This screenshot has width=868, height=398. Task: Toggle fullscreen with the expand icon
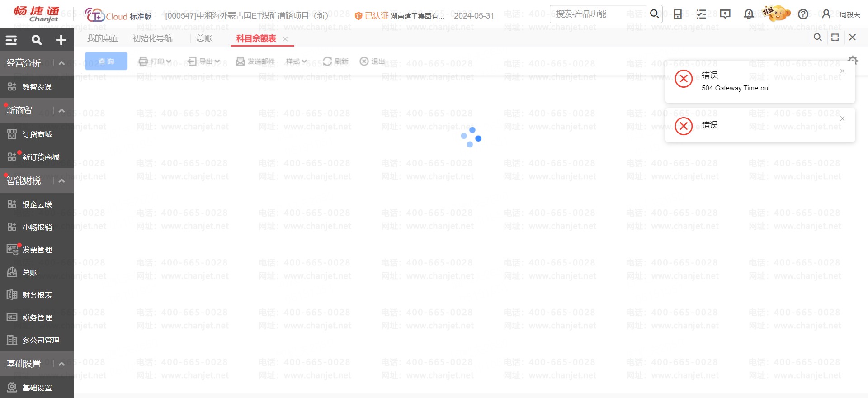click(835, 38)
